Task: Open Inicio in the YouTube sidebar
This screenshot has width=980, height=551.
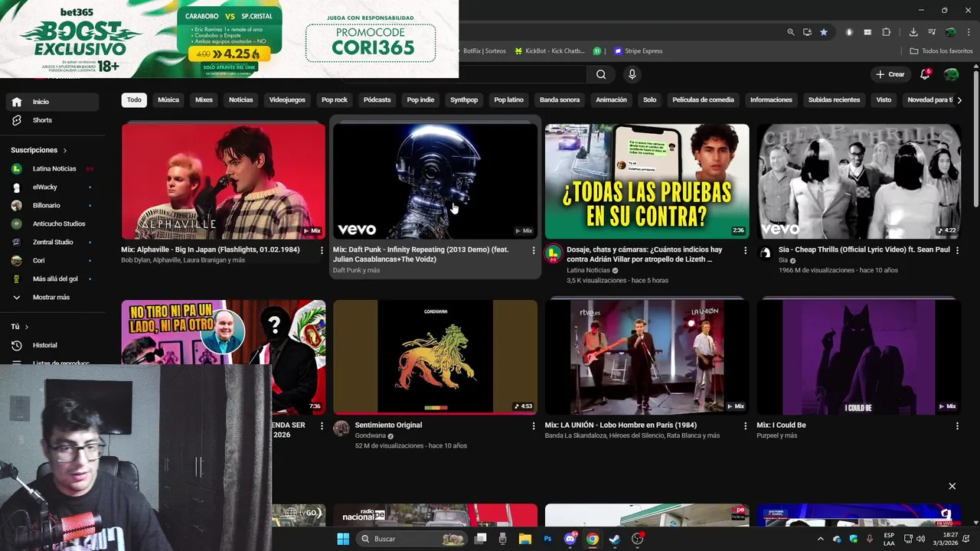Action: pos(51,102)
